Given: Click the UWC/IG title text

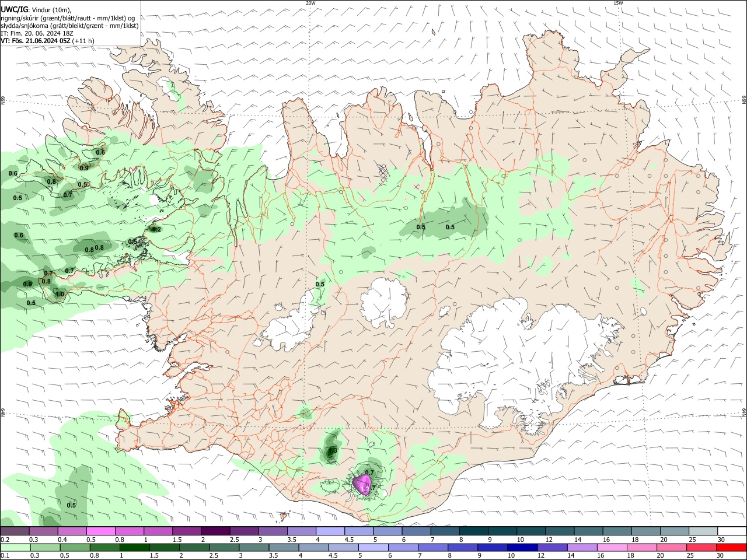Looking at the screenshot, I should pyautogui.click(x=13, y=9).
